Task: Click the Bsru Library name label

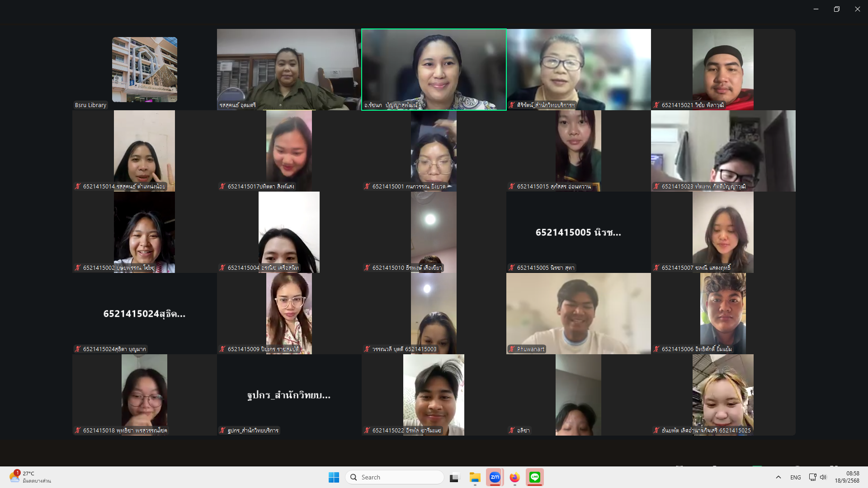Action: 90,105
